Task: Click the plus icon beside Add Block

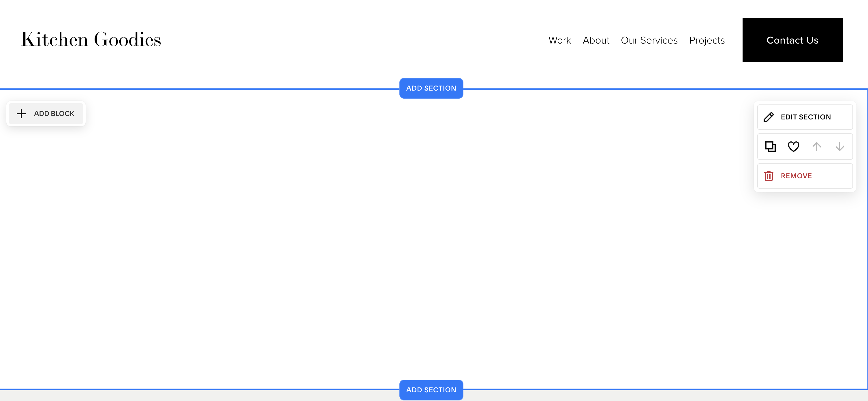Action: coord(21,114)
